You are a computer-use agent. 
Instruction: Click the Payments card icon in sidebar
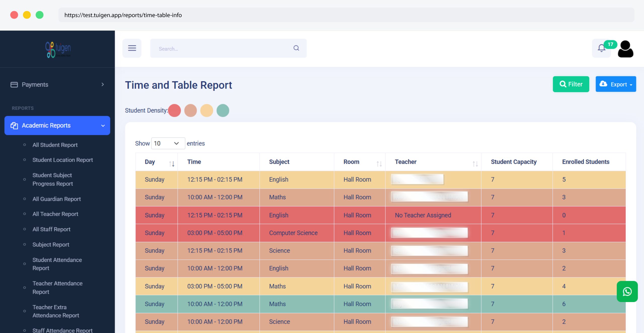pyautogui.click(x=14, y=85)
